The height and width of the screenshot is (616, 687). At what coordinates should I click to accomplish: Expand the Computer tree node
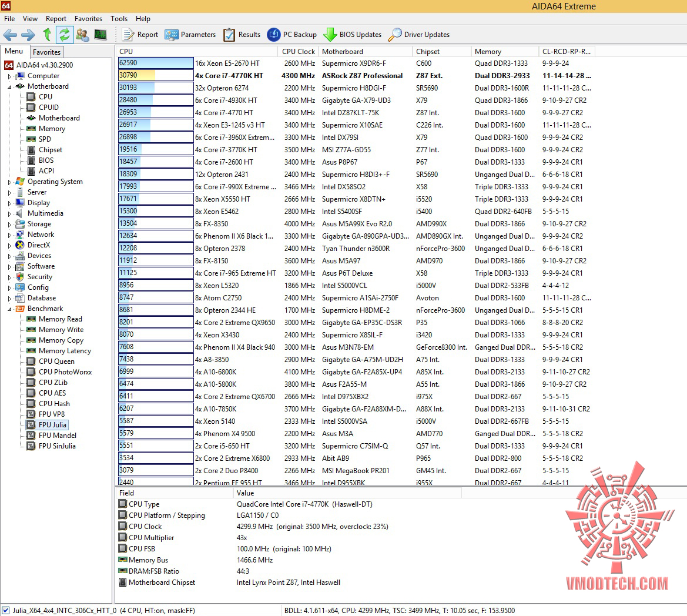click(9, 76)
